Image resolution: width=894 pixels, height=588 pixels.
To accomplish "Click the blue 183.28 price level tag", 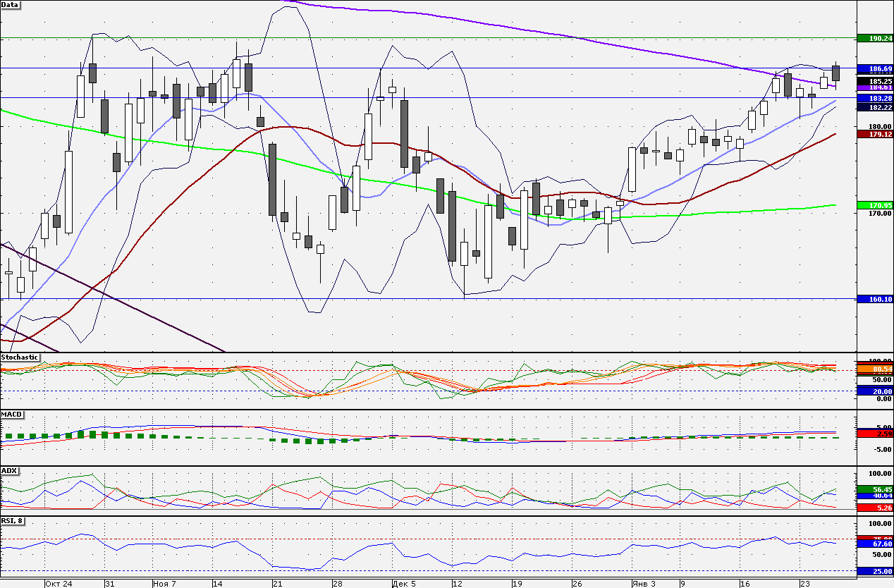I will click(x=875, y=99).
